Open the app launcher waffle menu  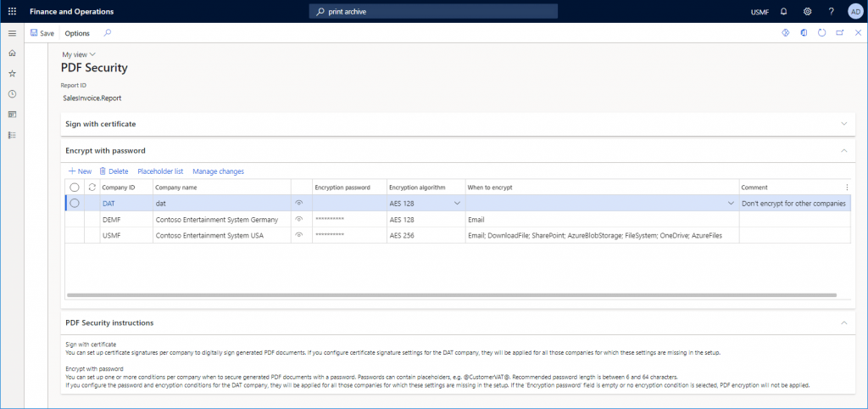pyautogui.click(x=12, y=11)
